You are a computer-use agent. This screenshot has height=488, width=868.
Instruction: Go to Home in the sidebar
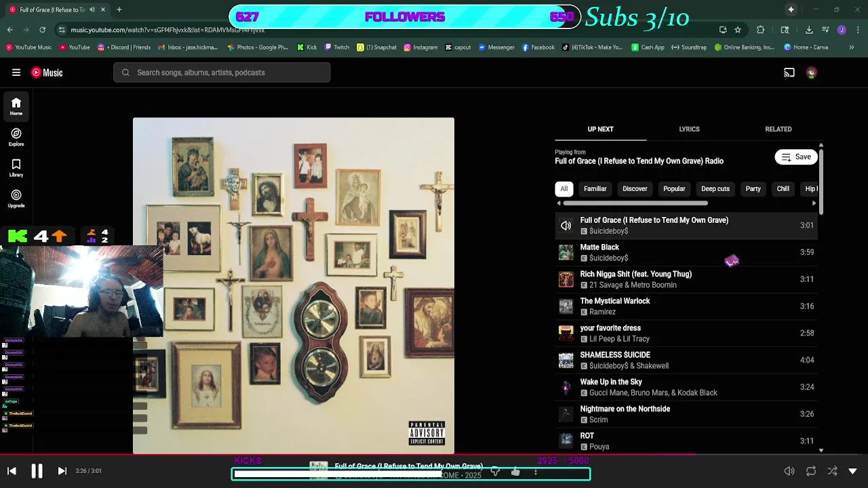[16, 106]
